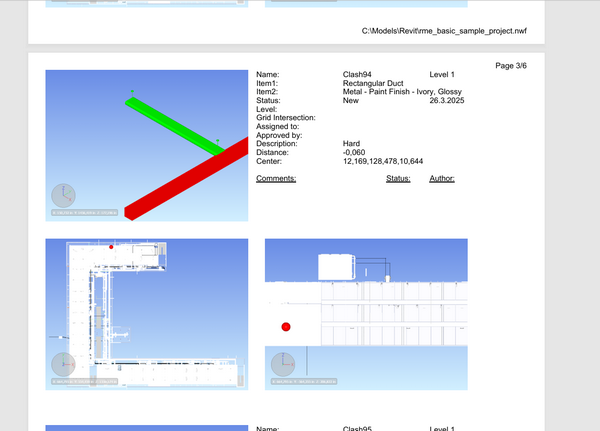Click the 'Grid Intersection:' label
This screenshot has height=431, width=600.
(286, 118)
